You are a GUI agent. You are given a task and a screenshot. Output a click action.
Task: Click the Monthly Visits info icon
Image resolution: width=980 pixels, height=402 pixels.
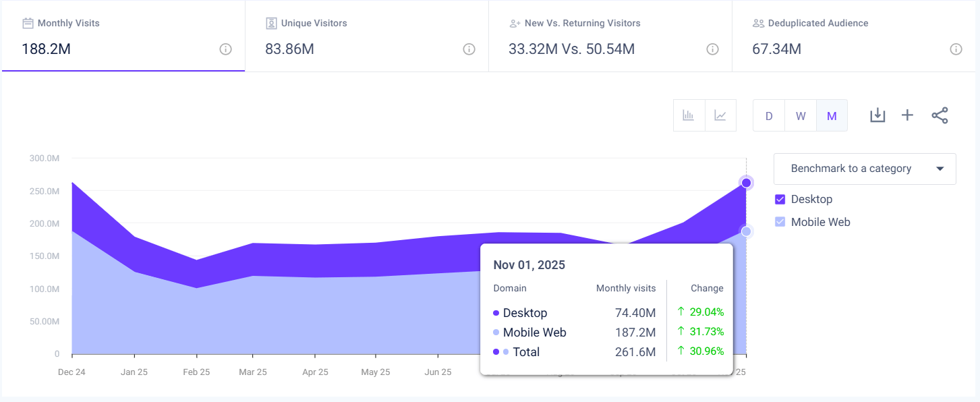click(225, 49)
